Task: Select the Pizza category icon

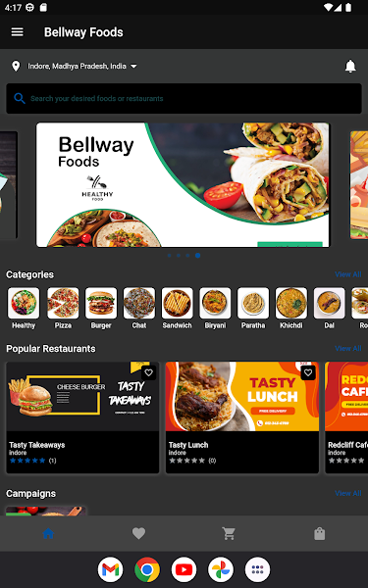Action: click(63, 303)
